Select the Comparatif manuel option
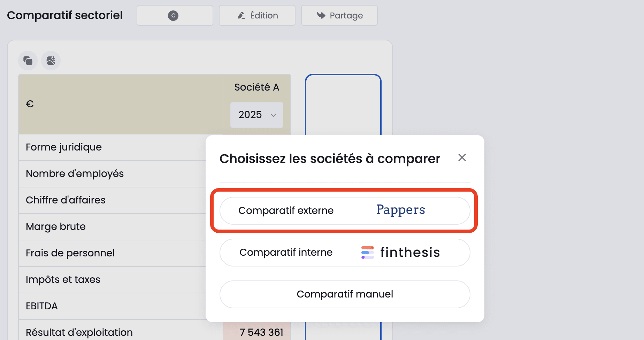Screen dimensions: 644x340 [345, 294]
